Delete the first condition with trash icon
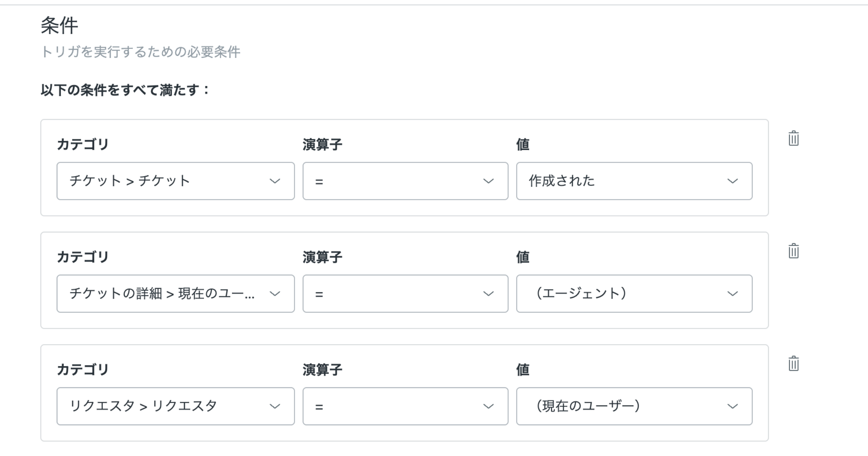Image resolution: width=868 pixels, height=456 pixels. coord(793,138)
